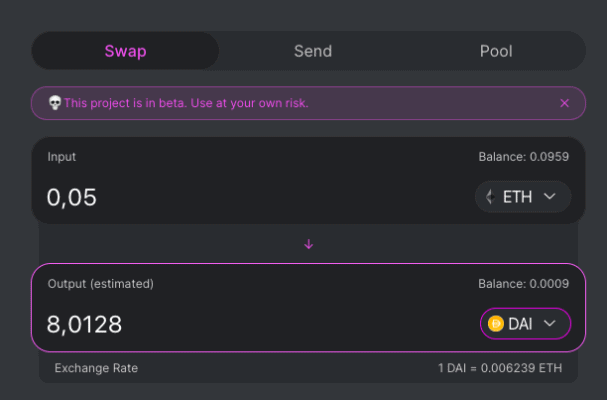Expand the ETH token chevron
This screenshot has height=400, width=607.
tap(550, 196)
